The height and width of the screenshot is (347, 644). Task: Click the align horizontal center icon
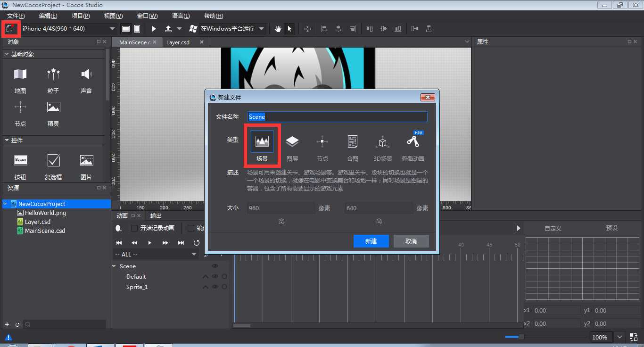tap(339, 29)
